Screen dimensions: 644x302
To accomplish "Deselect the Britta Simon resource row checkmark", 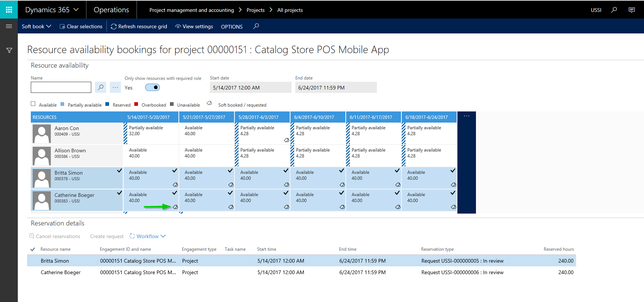I will coord(119,171).
